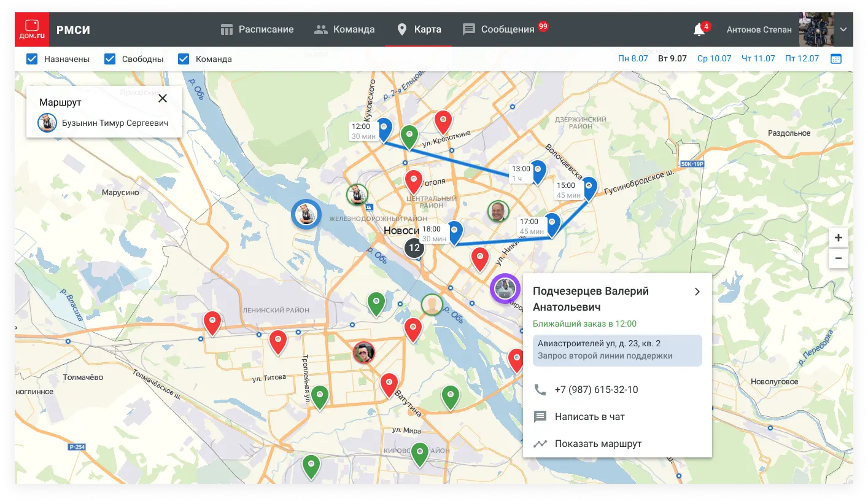Screen dimensions: 868x501
Task: Click the red pin near Вагутина street
Action: [389, 385]
